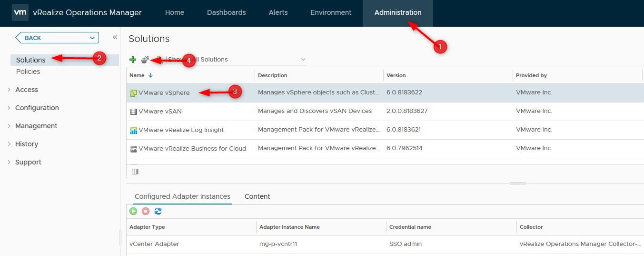
Task: Start collecting with the green play icon
Action: point(133,211)
